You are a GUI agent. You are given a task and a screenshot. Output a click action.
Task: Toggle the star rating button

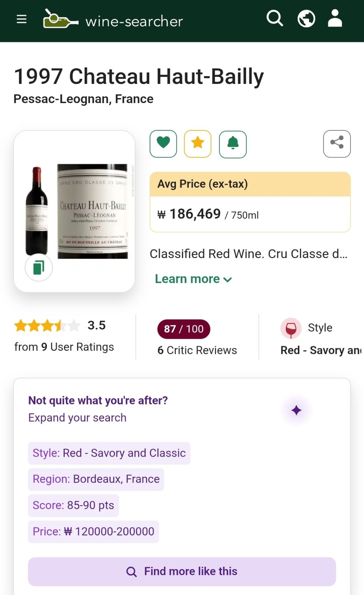(198, 144)
